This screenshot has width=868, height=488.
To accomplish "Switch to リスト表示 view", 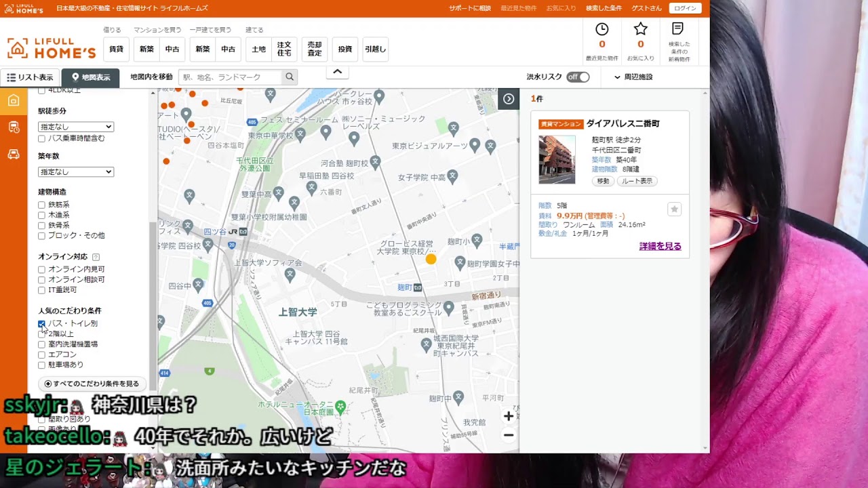I will [x=30, y=77].
